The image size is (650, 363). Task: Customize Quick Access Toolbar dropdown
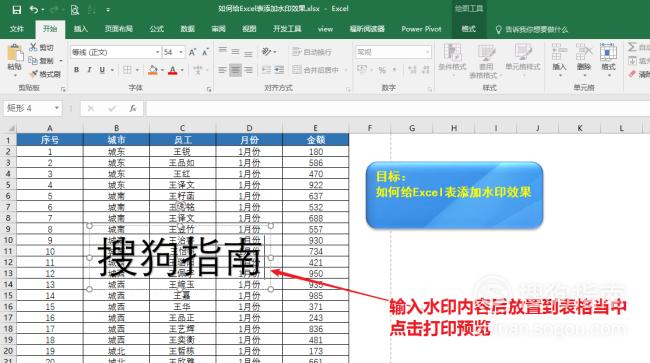tap(108, 10)
